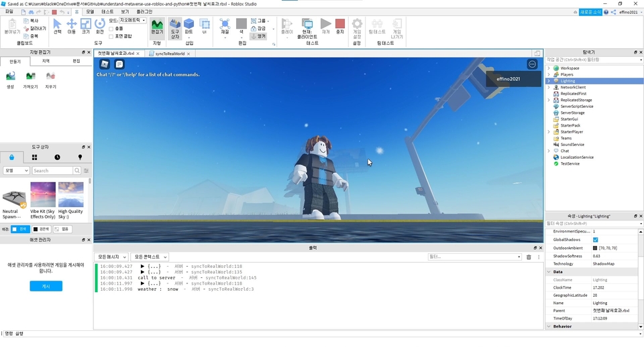Click the Resume (재개) play triangle
The height and width of the screenshot is (347, 644).
326,26
